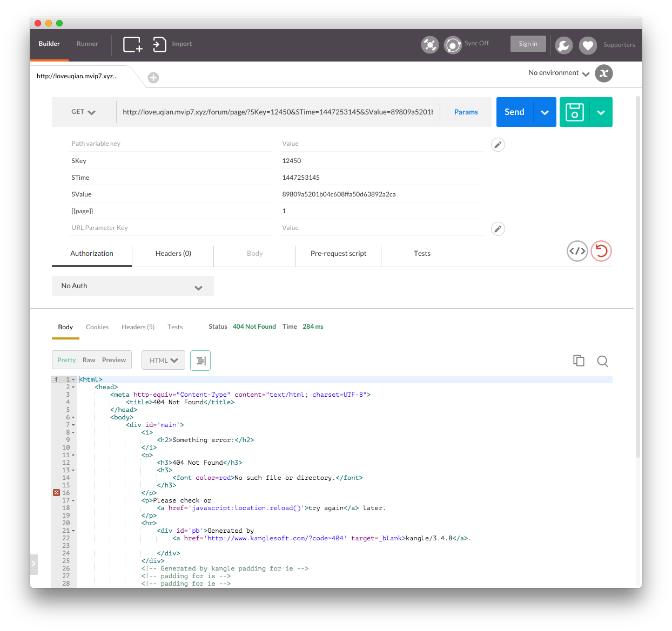Viewport: 672px width, 631px height.
Task: Click the {{page}} value 1 field
Action: point(382,211)
